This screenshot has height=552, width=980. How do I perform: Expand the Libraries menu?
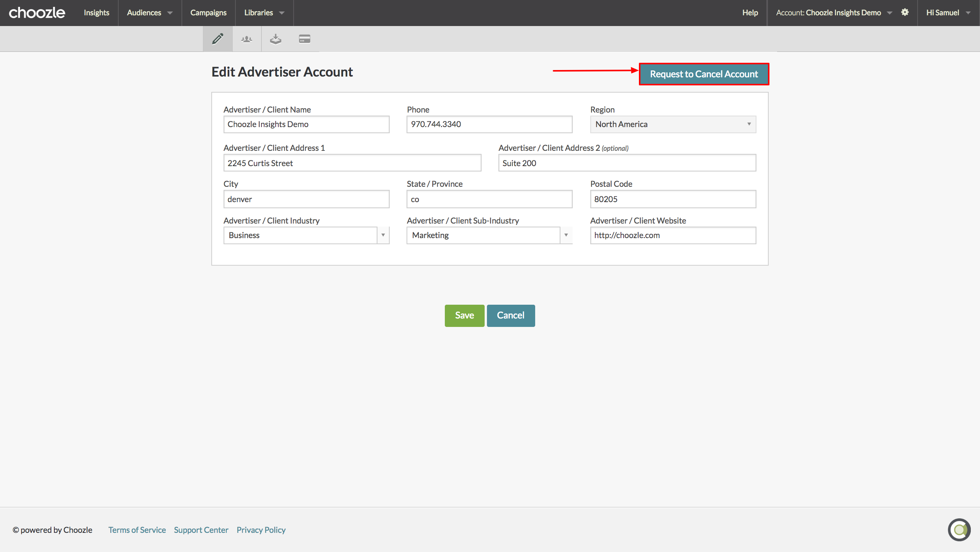[264, 13]
